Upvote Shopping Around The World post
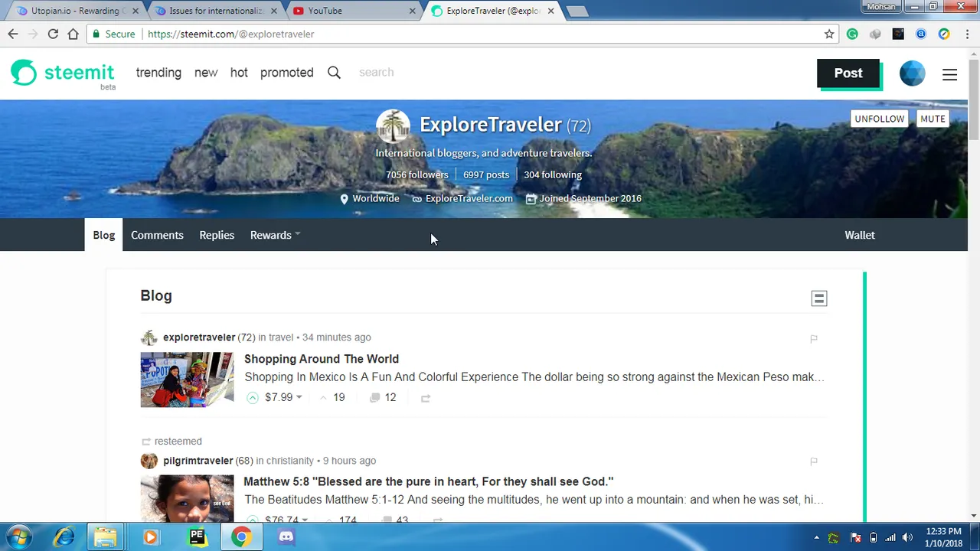This screenshot has height=551, width=980. [x=253, y=397]
